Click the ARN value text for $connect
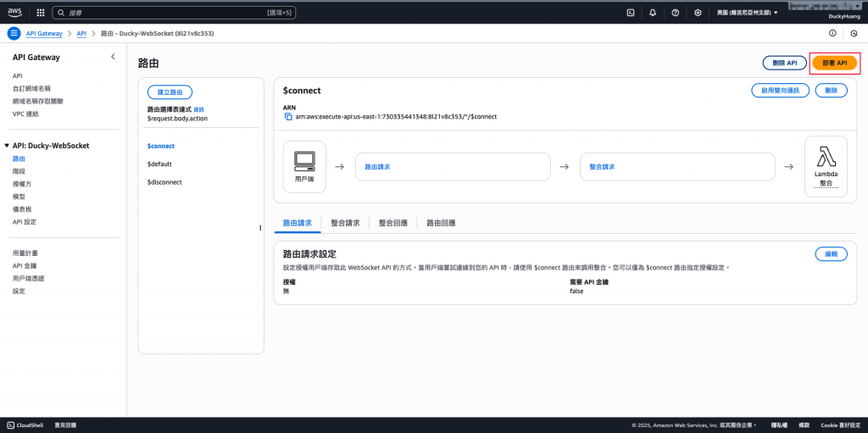Image resolution: width=868 pixels, height=433 pixels. [395, 117]
